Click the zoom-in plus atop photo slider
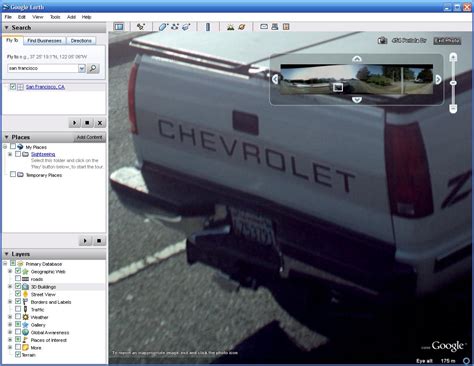The image size is (474, 366). (x=453, y=57)
